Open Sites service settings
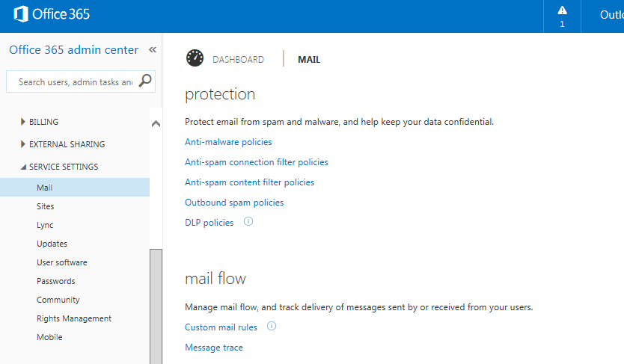The height and width of the screenshot is (364, 624). (46, 206)
